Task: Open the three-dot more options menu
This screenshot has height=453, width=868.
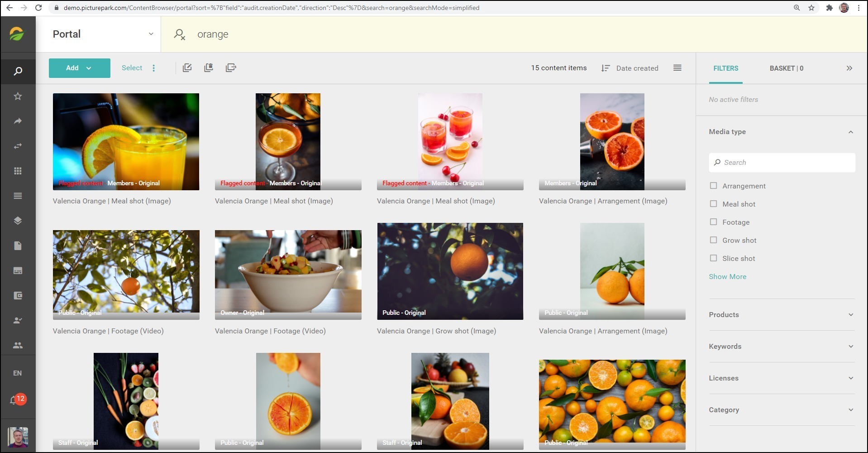Action: point(154,68)
